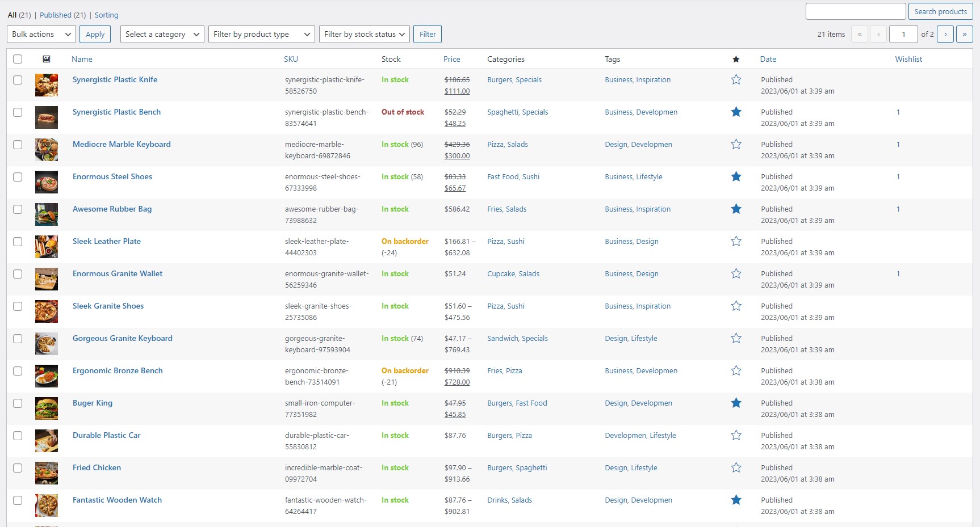Tick the Fried Chicken product checkbox

[18, 468]
